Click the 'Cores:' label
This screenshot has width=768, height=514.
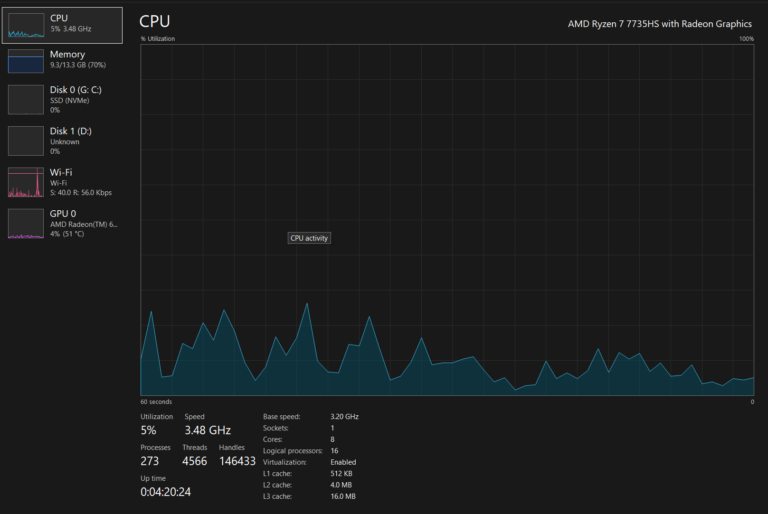[272, 440]
